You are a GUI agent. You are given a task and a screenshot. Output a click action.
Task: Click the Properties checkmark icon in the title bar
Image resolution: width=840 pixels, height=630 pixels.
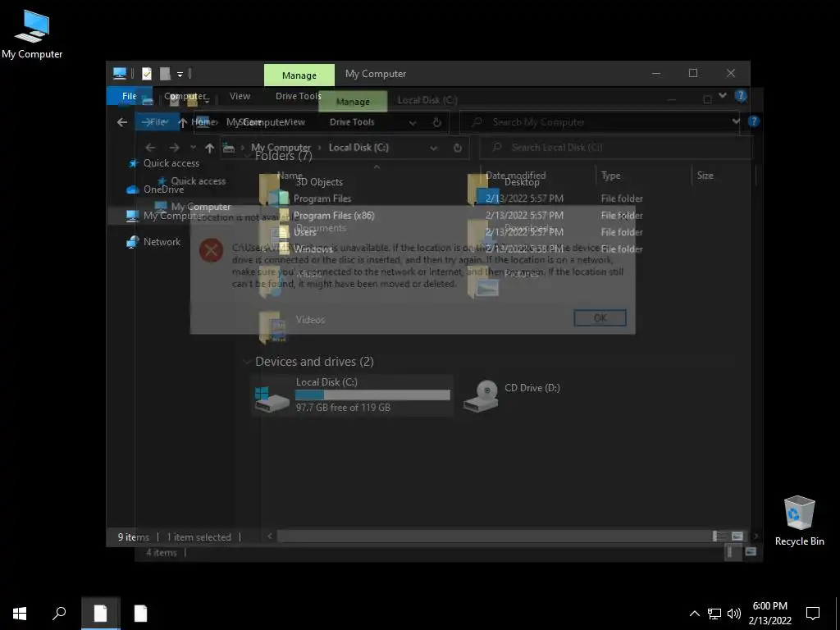pos(147,73)
